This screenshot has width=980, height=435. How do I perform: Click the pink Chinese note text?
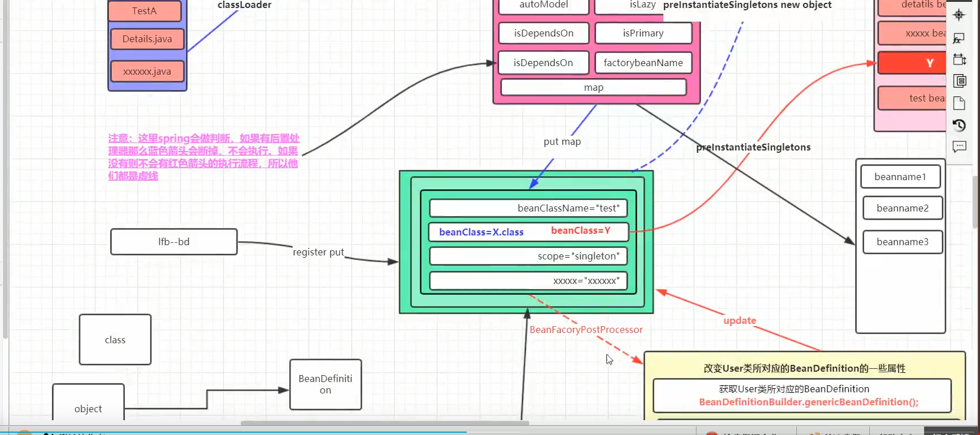(x=204, y=157)
